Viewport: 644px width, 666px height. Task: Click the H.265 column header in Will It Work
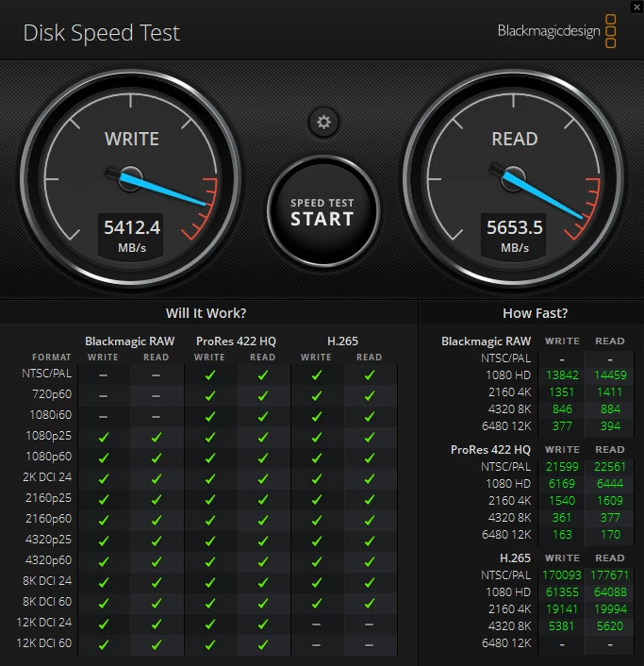click(x=342, y=341)
